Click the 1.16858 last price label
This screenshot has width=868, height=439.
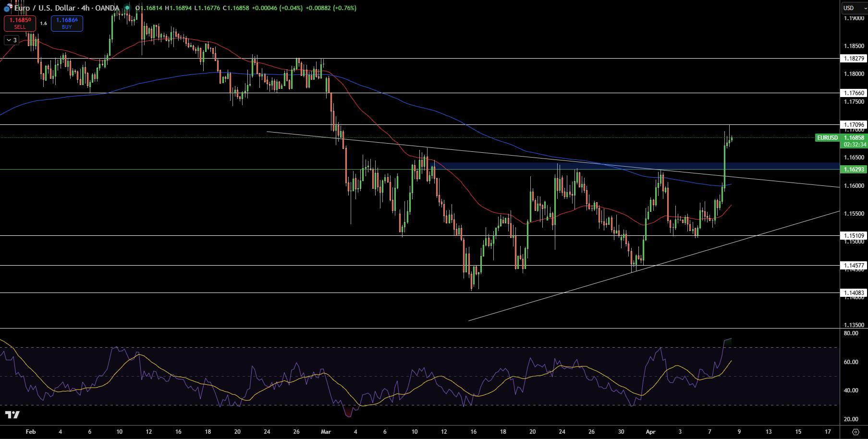pyautogui.click(x=854, y=138)
